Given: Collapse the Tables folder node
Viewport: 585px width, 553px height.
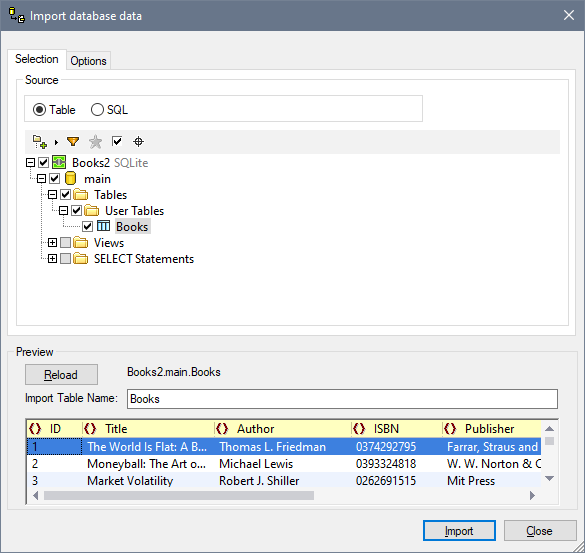Looking at the screenshot, I should tap(53, 195).
